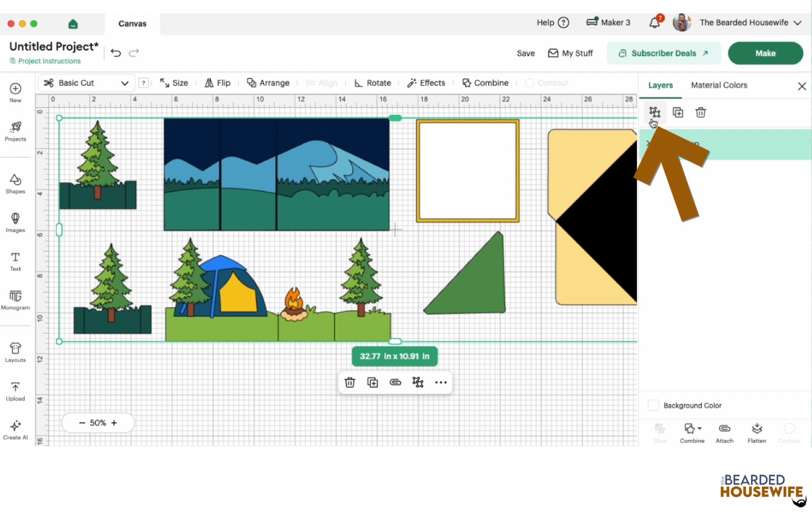Open the Arrange menu
812x516 pixels.
coord(268,83)
